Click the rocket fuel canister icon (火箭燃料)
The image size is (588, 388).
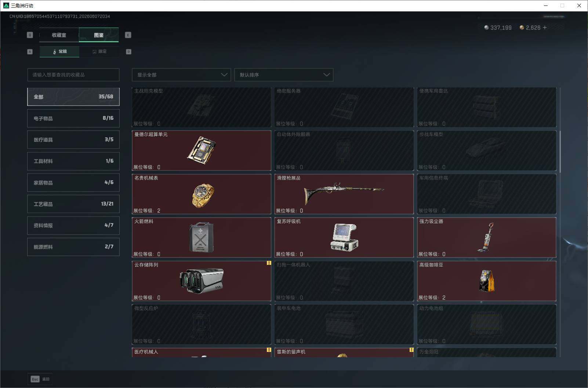click(202, 237)
